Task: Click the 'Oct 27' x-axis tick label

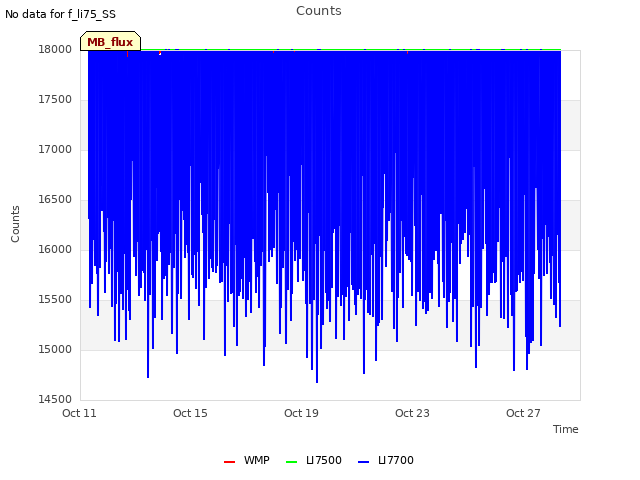Action: [523, 413]
